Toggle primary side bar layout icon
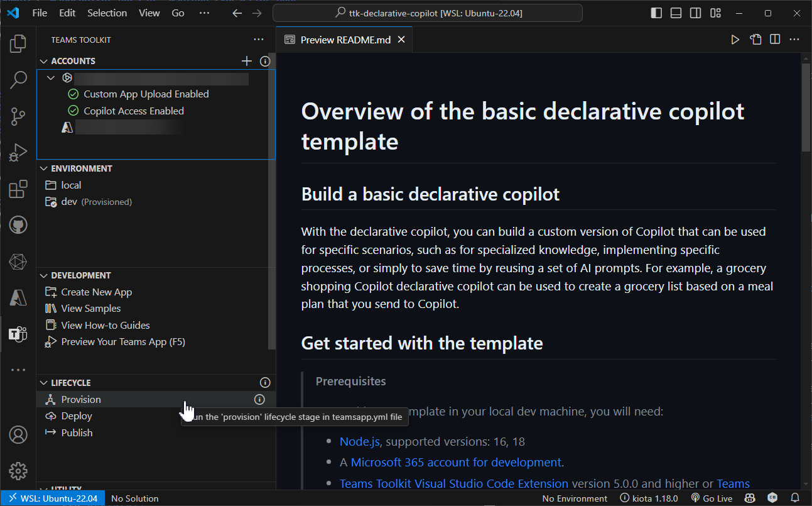The height and width of the screenshot is (506, 812). click(656, 13)
